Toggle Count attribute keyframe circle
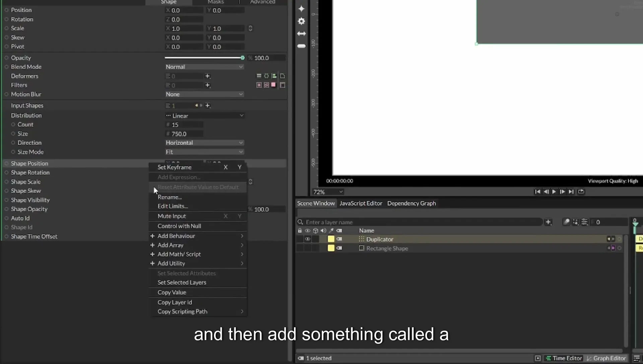 tap(13, 124)
